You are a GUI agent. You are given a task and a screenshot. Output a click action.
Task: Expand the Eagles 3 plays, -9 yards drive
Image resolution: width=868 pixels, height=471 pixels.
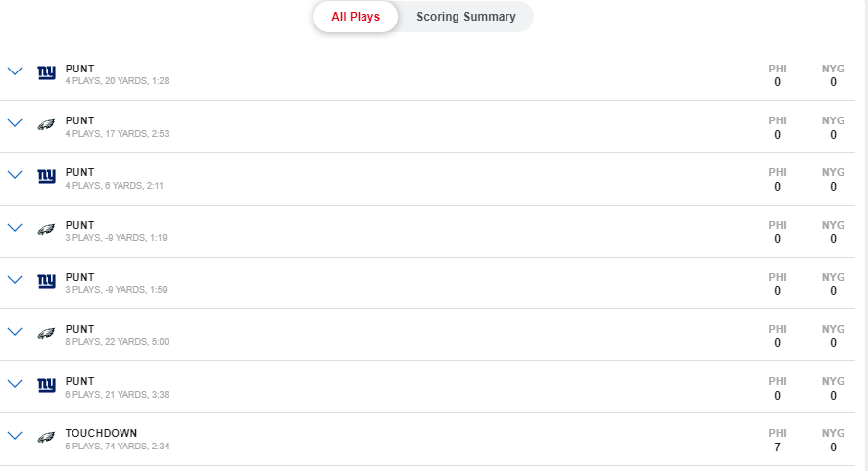coord(15,227)
